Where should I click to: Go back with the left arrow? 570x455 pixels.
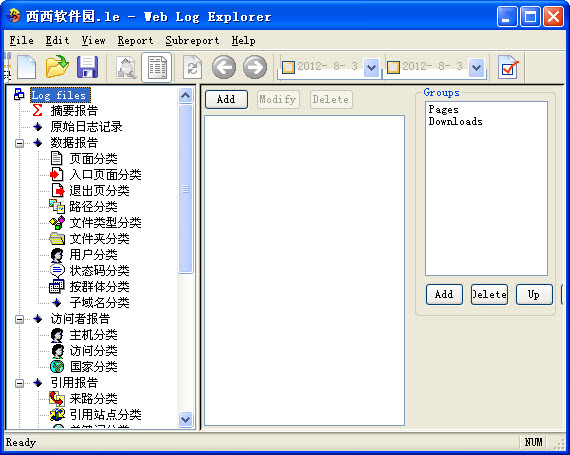pyautogui.click(x=224, y=67)
